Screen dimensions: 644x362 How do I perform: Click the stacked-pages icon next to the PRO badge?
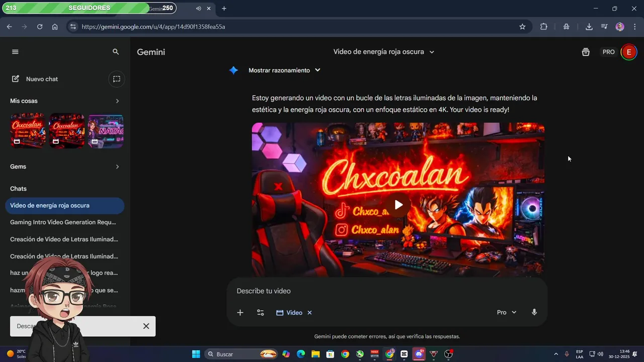(x=586, y=52)
